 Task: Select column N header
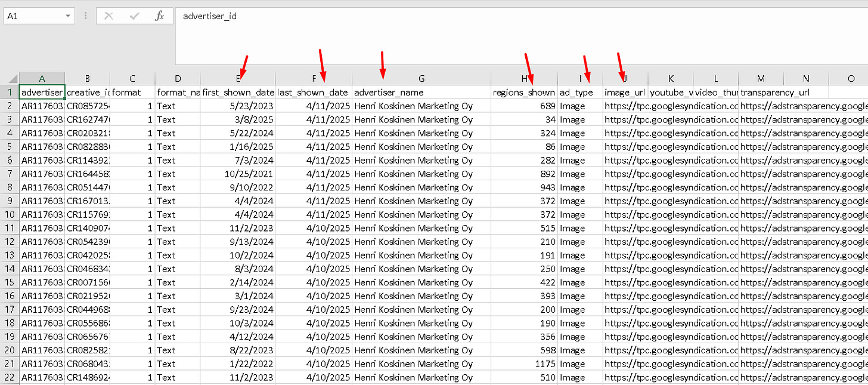click(x=806, y=79)
